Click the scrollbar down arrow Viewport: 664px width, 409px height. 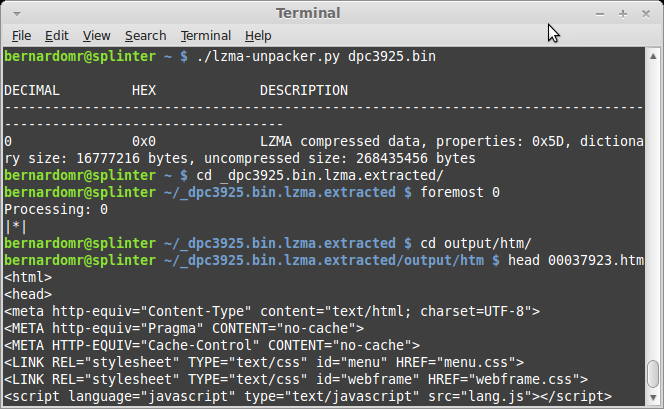pos(653,397)
